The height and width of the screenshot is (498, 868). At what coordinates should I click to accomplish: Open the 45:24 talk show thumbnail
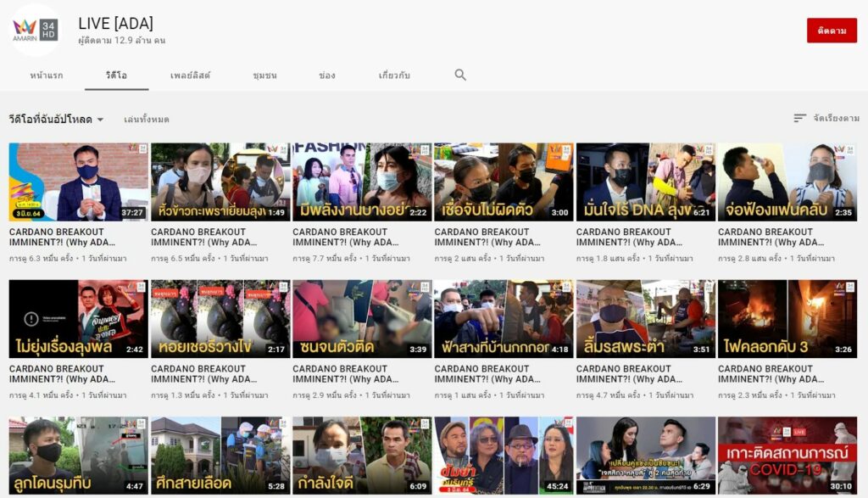504,455
